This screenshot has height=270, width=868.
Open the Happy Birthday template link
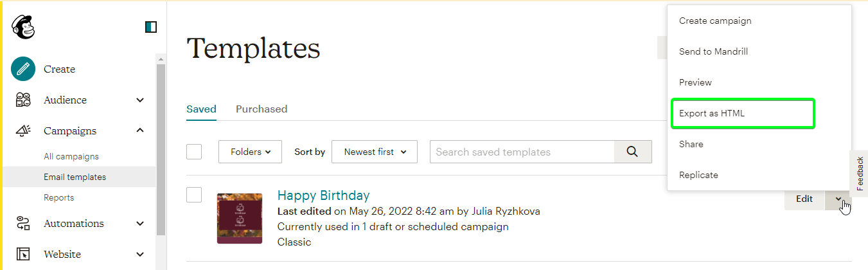[323, 195]
